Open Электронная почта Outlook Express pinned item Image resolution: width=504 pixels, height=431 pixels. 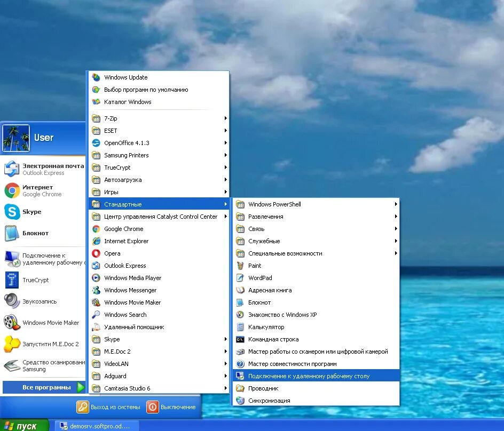tap(44, 169)
